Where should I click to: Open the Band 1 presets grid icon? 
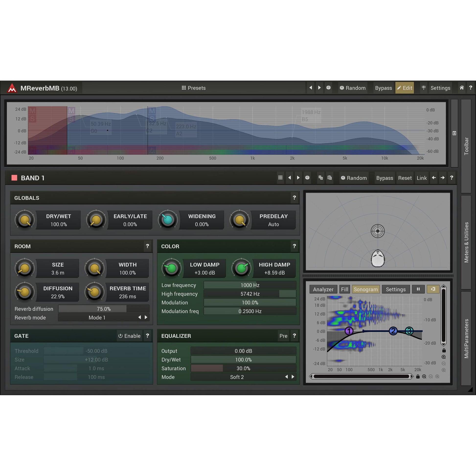coord(280,178)
